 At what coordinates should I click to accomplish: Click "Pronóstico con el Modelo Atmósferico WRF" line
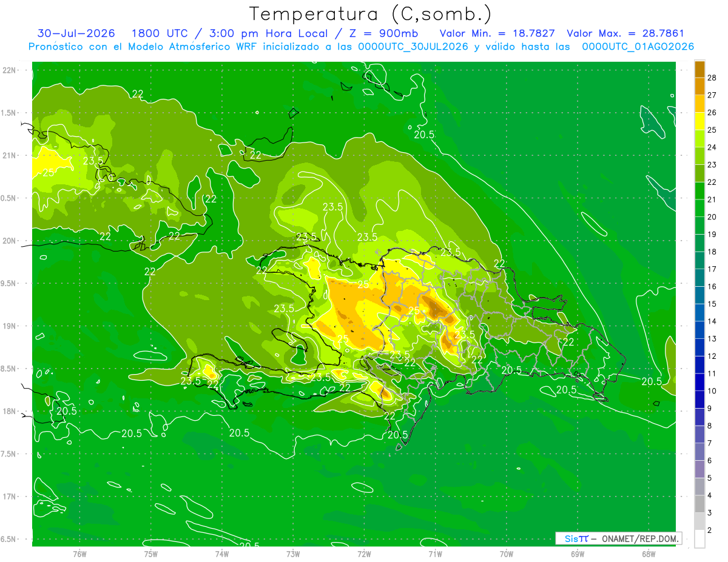(x=144, y=47)
